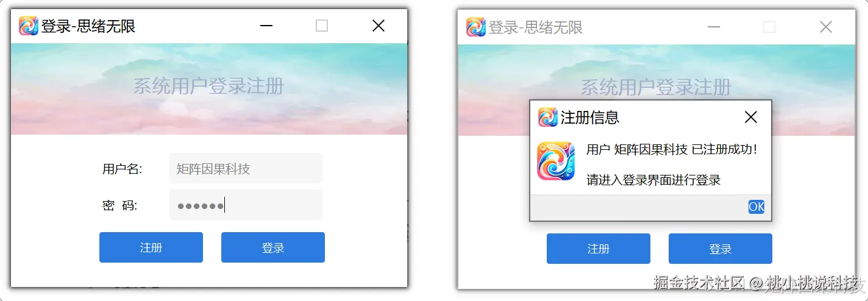Viewport: 868px width, 301px height.
Task: Click the app icon of the window behind the dialog
Action: pos(476,27)
